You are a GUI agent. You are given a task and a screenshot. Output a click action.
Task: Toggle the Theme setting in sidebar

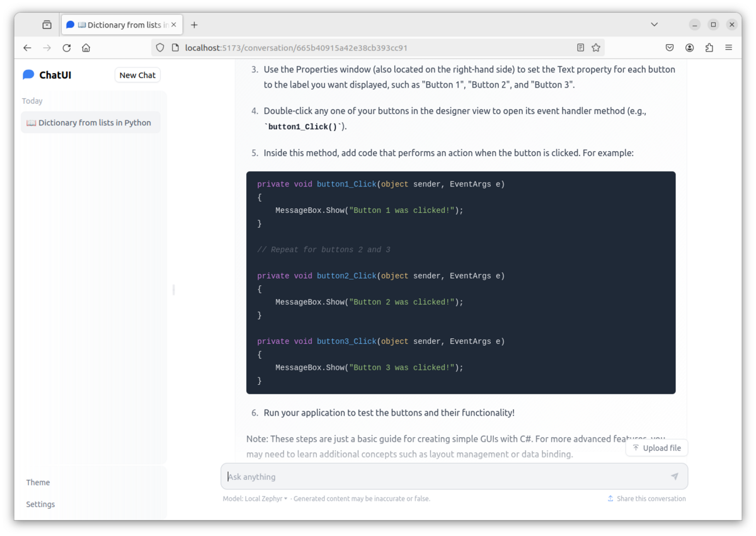coord(38,482)
